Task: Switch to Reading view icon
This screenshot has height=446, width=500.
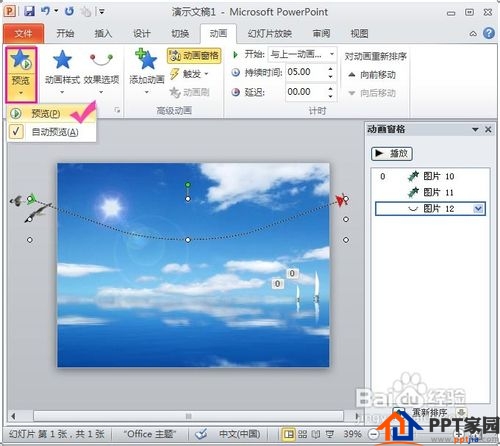Action: pos(316,435)
